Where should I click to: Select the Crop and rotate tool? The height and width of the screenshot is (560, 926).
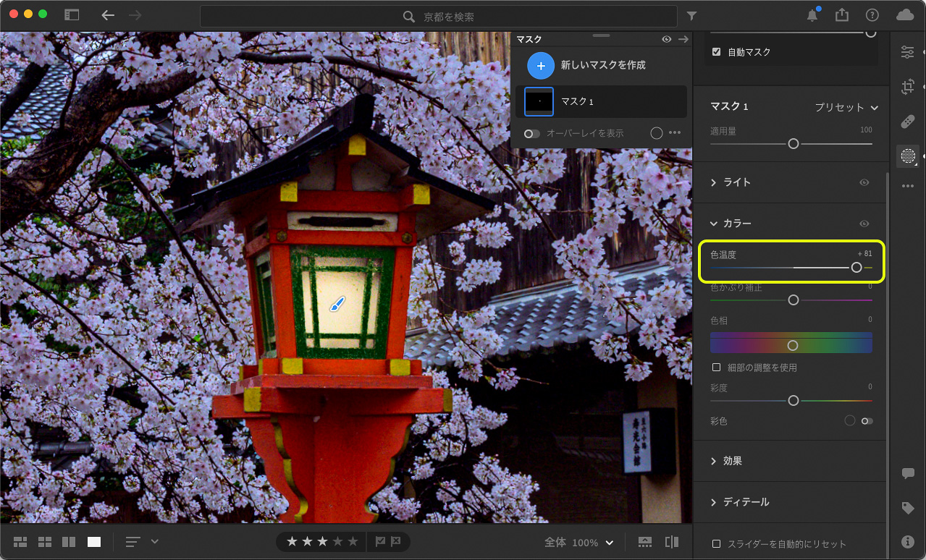(x=907, y=88)
